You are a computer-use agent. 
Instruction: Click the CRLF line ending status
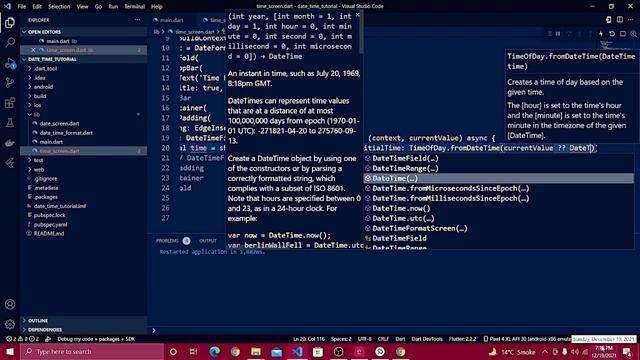coord(383,339)
